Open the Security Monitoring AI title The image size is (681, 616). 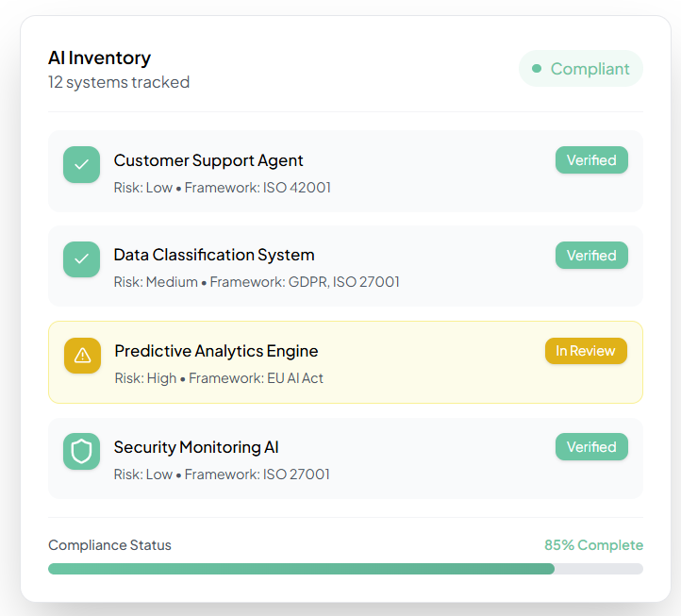point(196,447)
